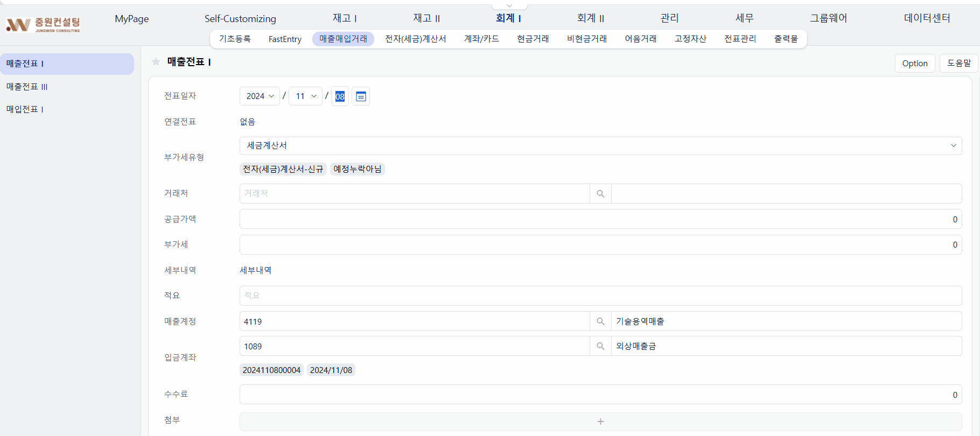Click the 거래처 input field

(x=415, y=194)
